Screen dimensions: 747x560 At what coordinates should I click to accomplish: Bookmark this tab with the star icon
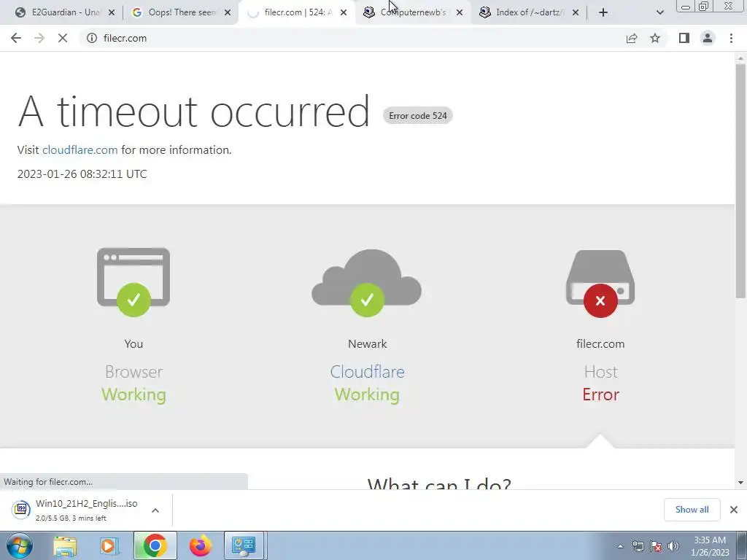(655, 38)
